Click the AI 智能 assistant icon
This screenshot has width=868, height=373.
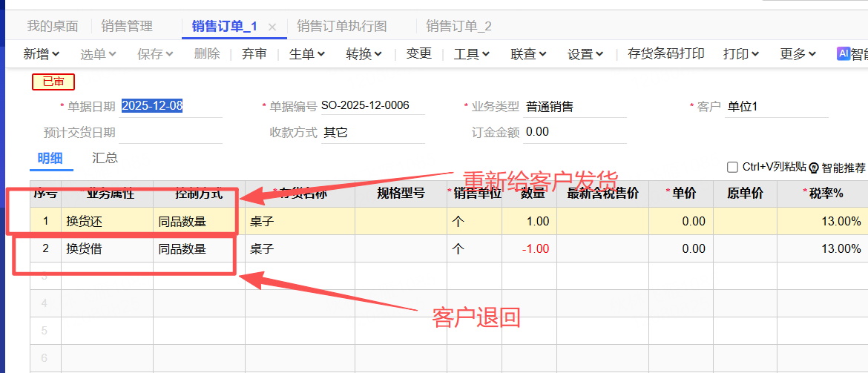point(843,54)
